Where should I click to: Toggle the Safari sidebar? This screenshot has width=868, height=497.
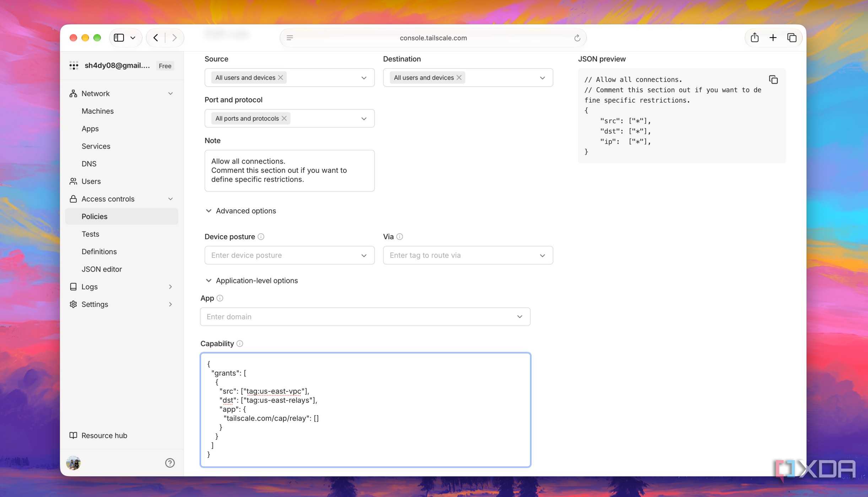coord(119,38)
